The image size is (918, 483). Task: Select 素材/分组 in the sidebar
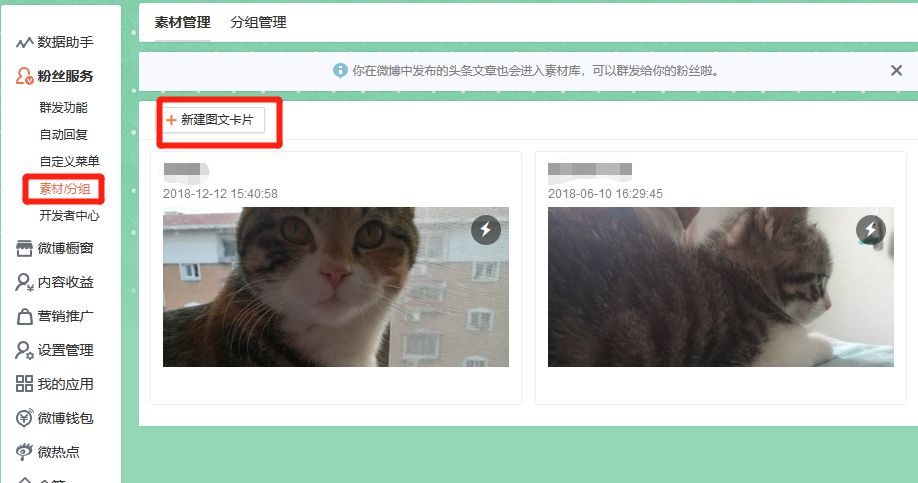tap(64, 189)
